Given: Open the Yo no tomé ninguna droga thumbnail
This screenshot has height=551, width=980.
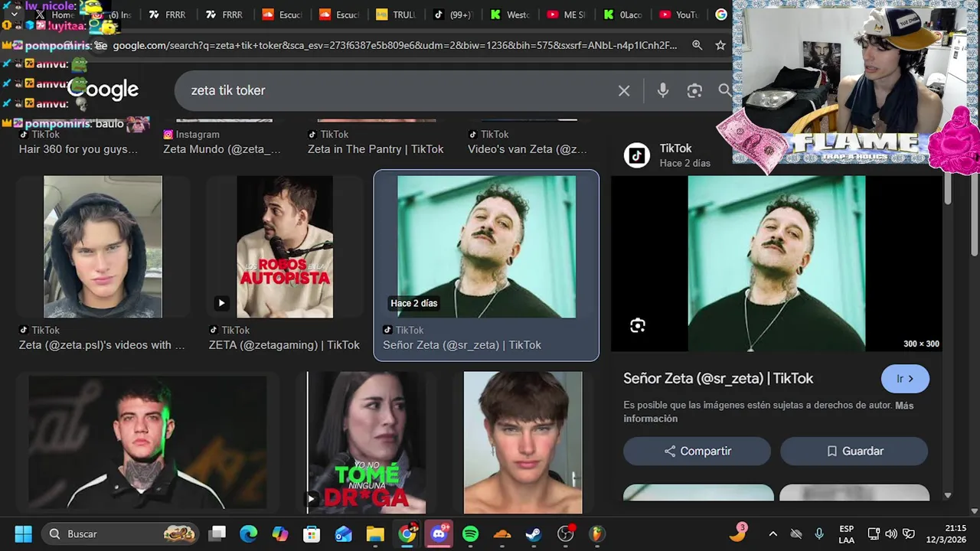Looking at the screenshot, I should tap(366, 442).
